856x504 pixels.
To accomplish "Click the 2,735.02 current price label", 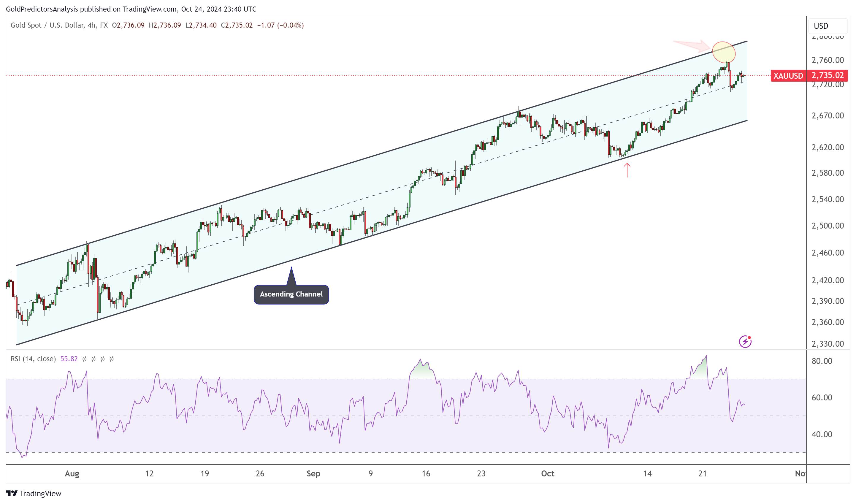I will 828,75.
